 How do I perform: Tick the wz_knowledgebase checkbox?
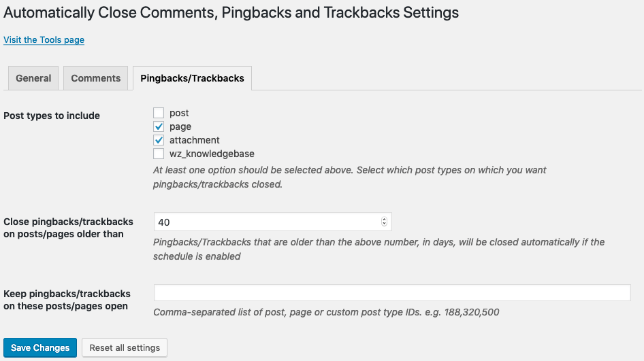tap(159, 154)
